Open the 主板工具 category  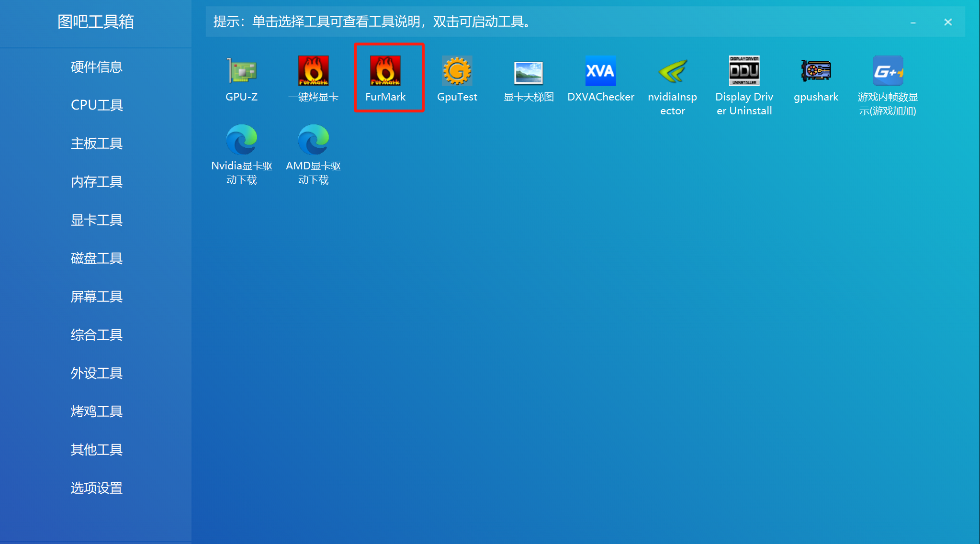pyautogui.click(x=96, y=144)
